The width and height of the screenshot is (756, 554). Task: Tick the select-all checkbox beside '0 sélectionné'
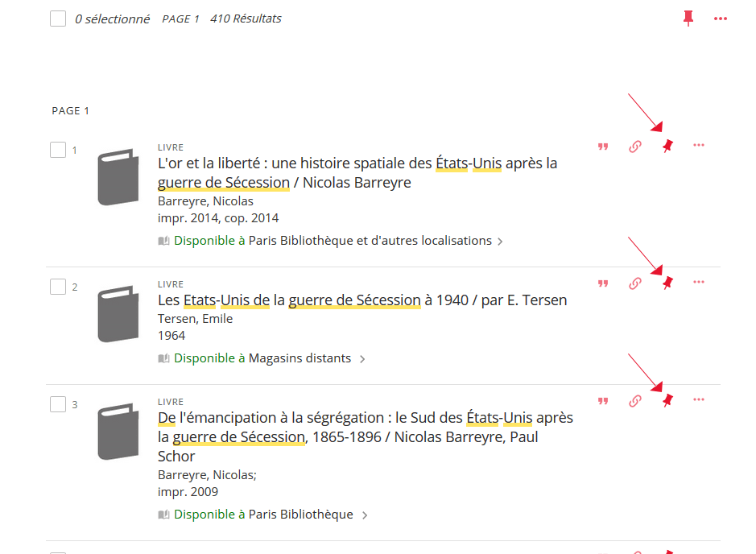pos(58,19)
